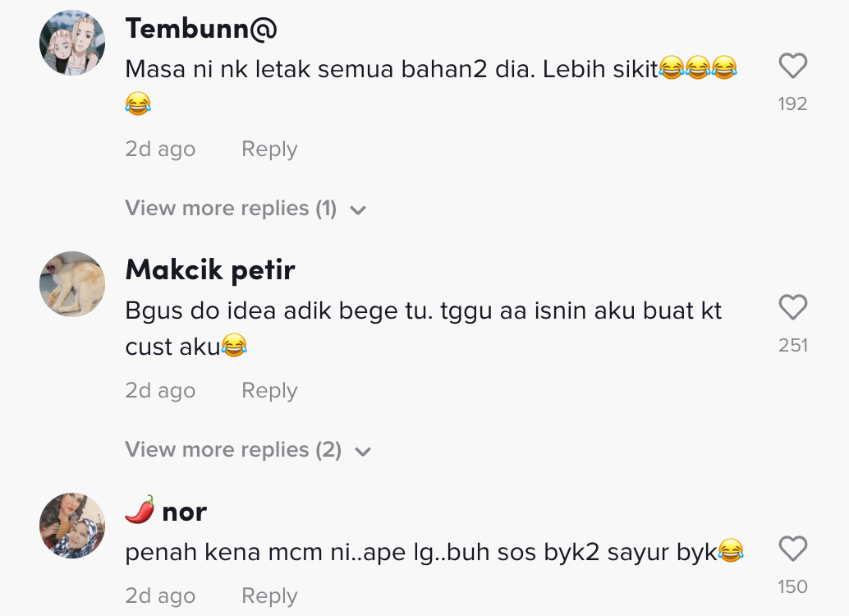Click the 192 like count
This screenshot has height=616, width=849.
[792, 104]
